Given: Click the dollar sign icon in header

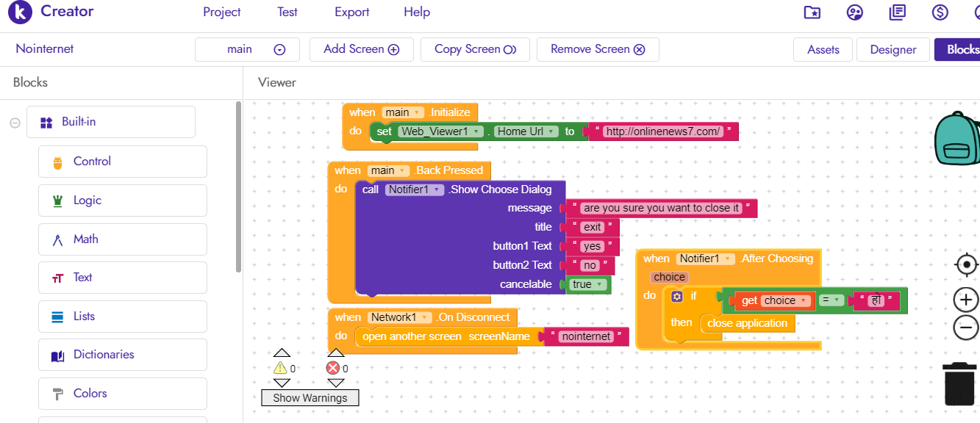Looking at the screenshot, I should (940, 12).
